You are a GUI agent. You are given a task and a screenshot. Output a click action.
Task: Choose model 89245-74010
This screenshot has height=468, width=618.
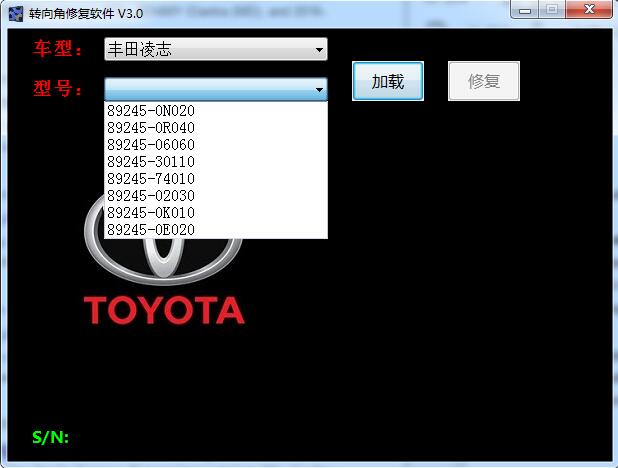(x=151, y=179)
